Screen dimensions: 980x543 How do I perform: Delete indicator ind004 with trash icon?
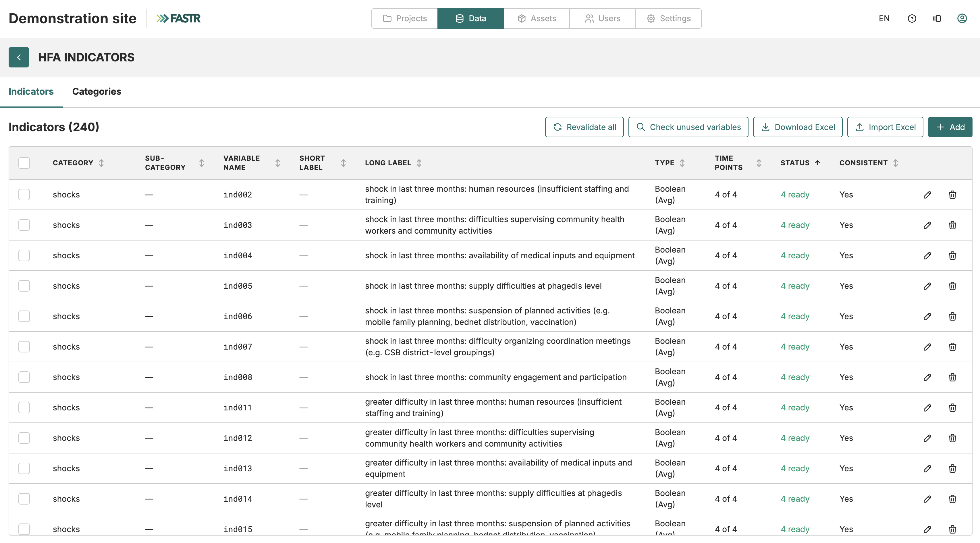click(953, 255)
